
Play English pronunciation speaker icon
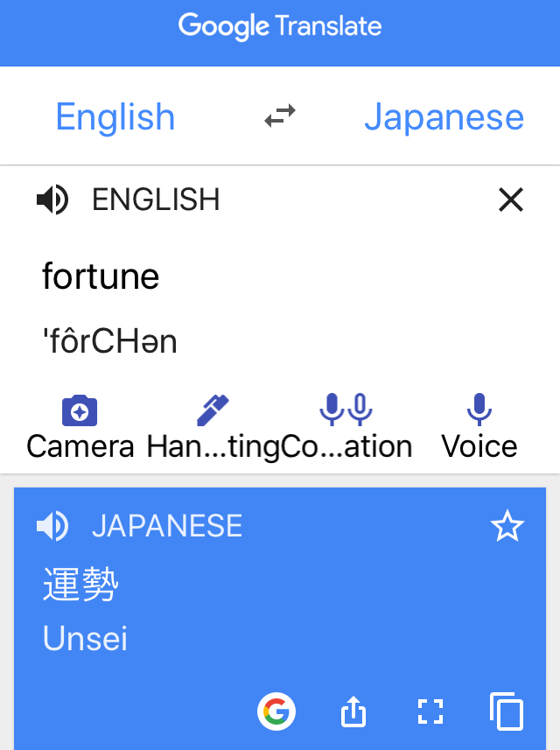coord(52,200)
